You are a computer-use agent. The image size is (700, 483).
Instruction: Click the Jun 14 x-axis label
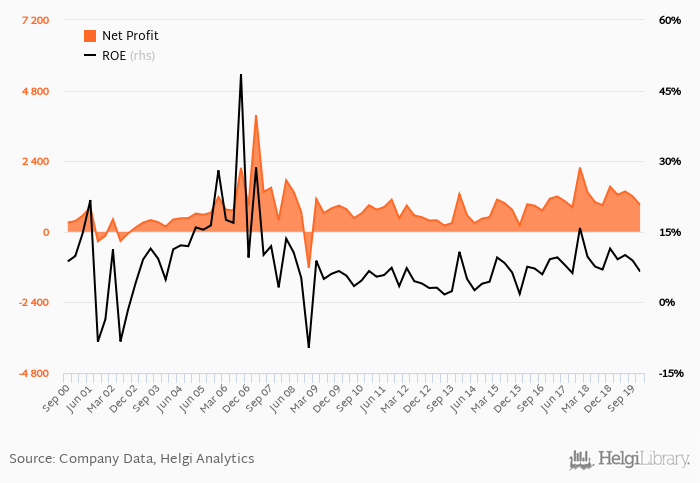point(464,396)
